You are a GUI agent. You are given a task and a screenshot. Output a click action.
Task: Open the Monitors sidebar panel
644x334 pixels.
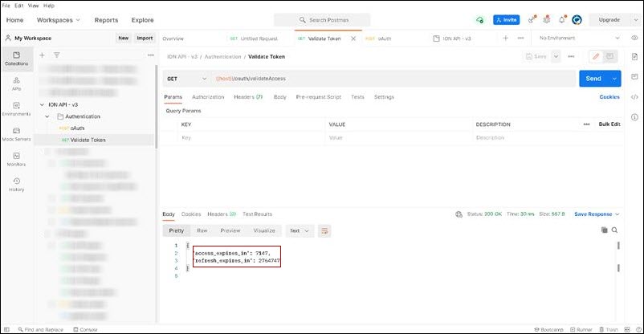16,160
